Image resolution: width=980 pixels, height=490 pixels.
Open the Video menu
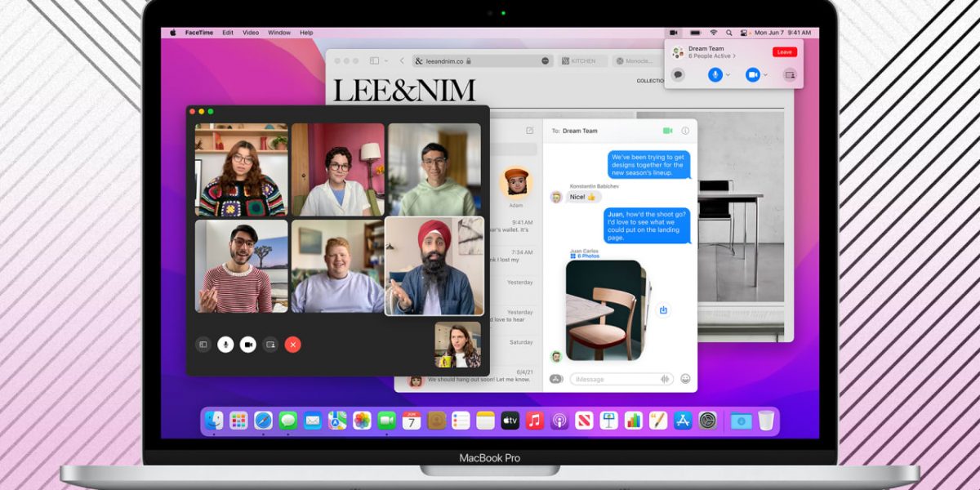[251, 33]
